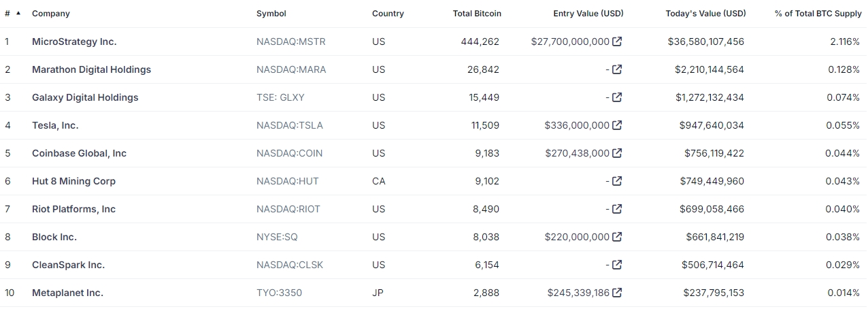Screen dimensions: 868x309
Task: Toggle sort arrow beside # column
Action: point(18,14)
